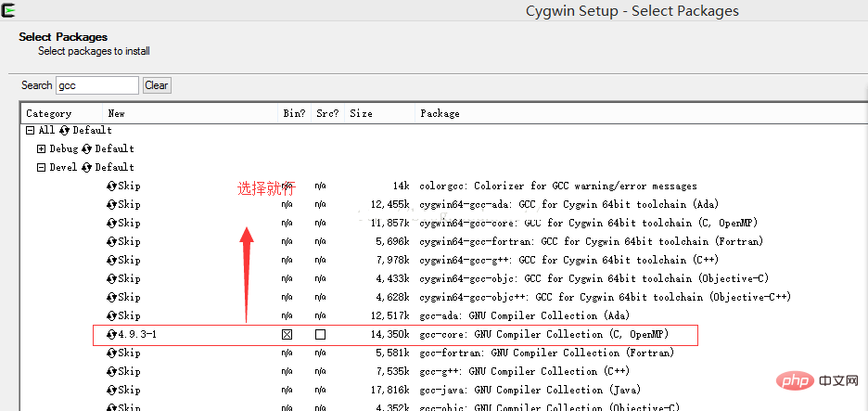The width and height of the screenshot is (868, 411).
Task: Click the 12,455k size value
Action: [390, 204]
